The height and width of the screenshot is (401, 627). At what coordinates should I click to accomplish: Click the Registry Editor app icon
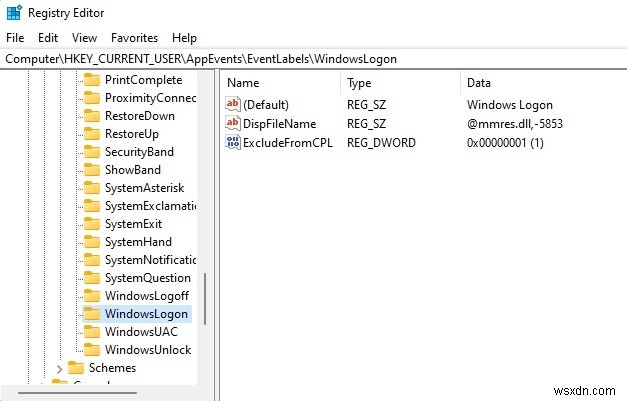pyautogui.click(x=14, y=12)
